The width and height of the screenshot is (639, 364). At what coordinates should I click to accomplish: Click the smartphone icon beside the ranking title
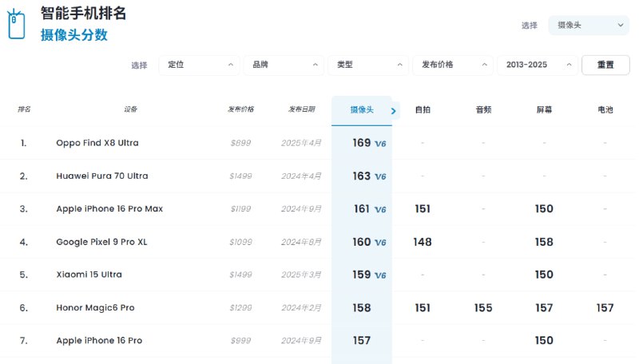(x=15, y=24)
